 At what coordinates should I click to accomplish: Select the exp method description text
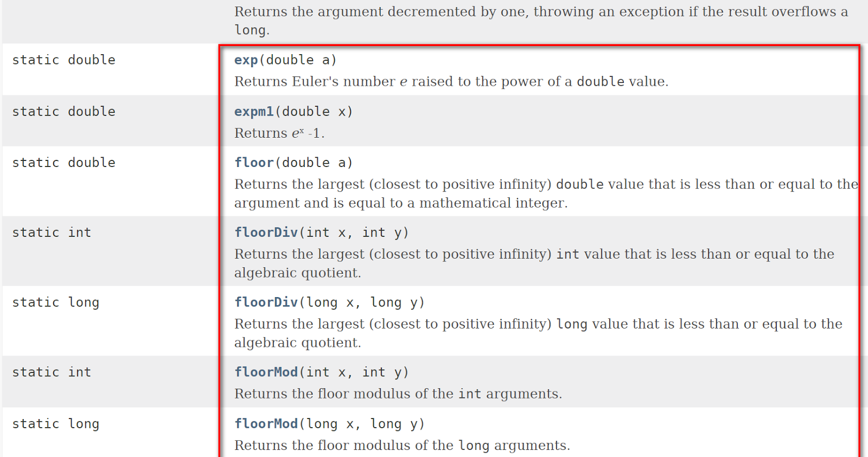pos(451,81)
